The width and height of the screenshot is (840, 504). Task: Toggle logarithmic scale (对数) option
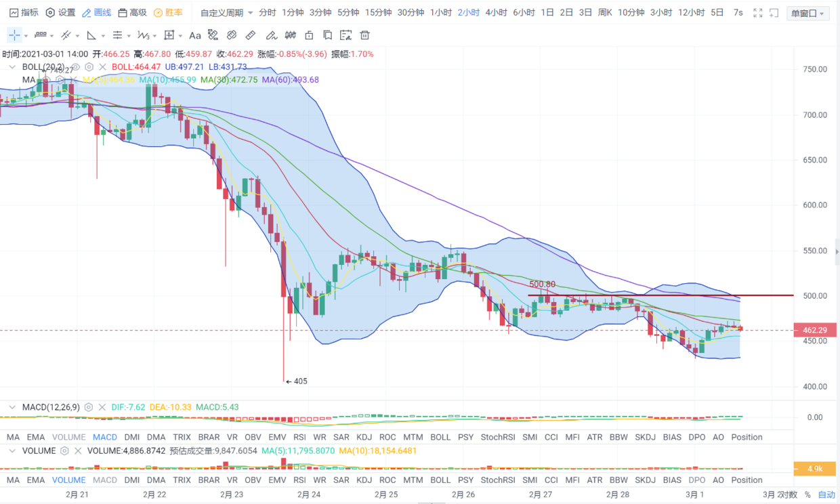point(789,495)
